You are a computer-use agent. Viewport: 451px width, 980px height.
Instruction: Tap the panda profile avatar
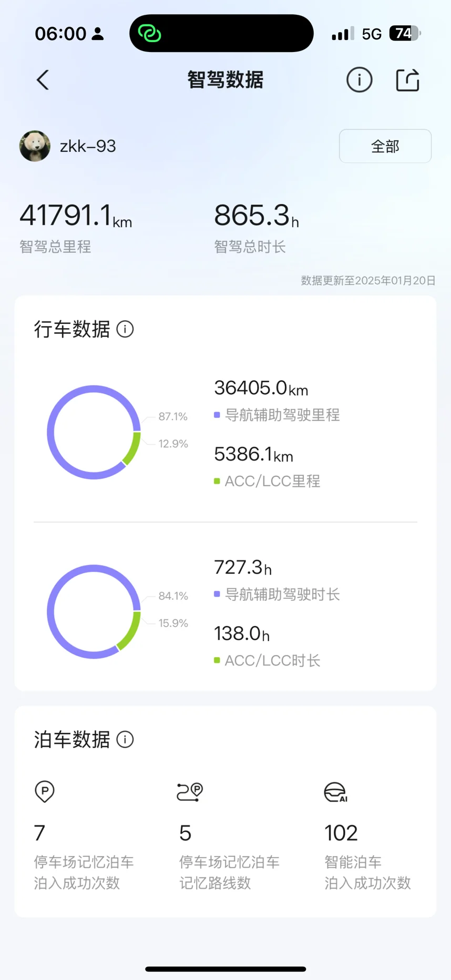[x=35, y=146]
